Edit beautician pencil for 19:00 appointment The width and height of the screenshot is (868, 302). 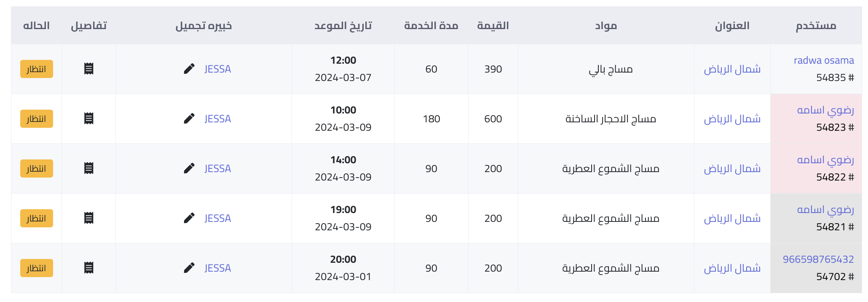point(189,218)
